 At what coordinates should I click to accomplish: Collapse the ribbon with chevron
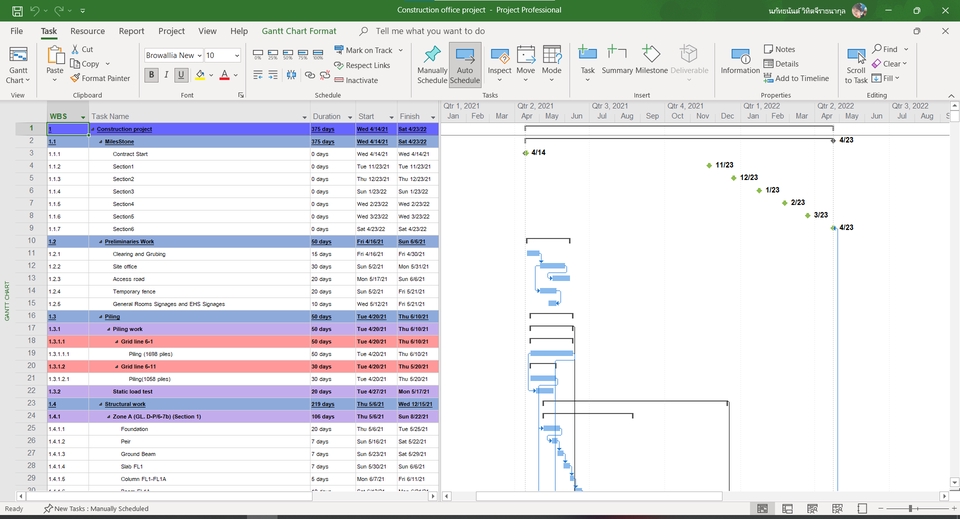pos(951,96)
